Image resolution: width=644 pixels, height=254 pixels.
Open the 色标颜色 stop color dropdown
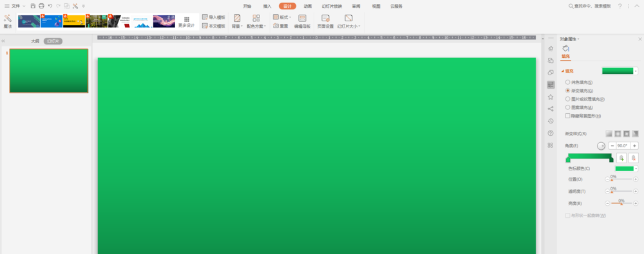click(636, 168)
